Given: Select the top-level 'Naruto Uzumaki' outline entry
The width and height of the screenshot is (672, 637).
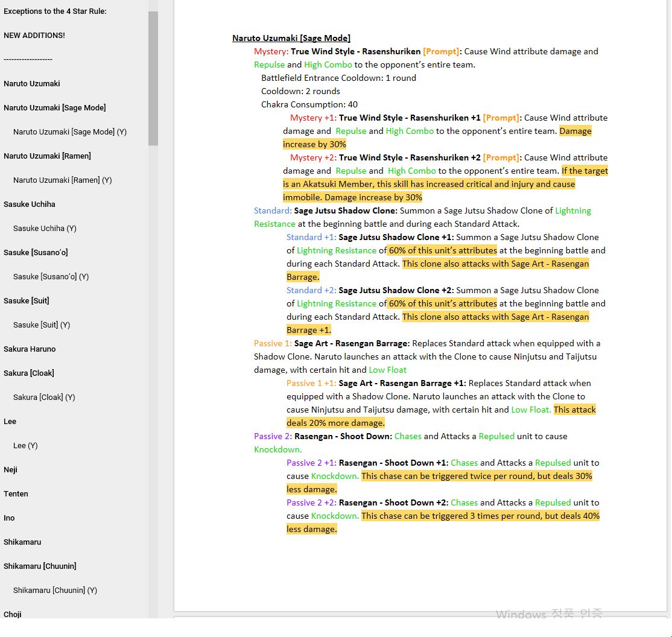Looking at the screenshot, I should point(32,84).
